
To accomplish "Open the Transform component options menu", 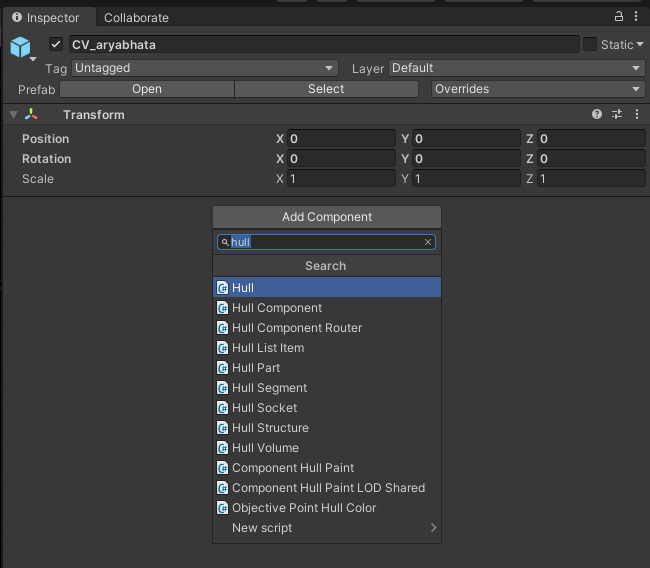I will click(x=637, y=115).
